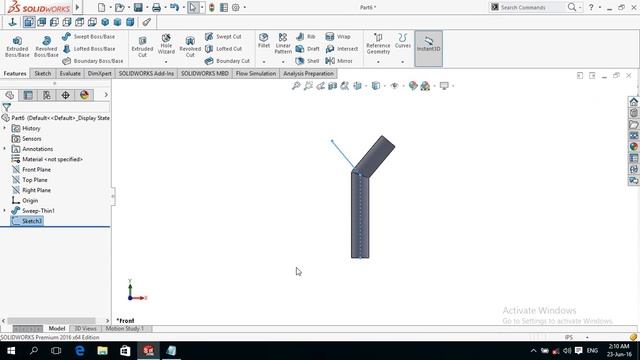Open the Apply Scene icon

[425, 86]
